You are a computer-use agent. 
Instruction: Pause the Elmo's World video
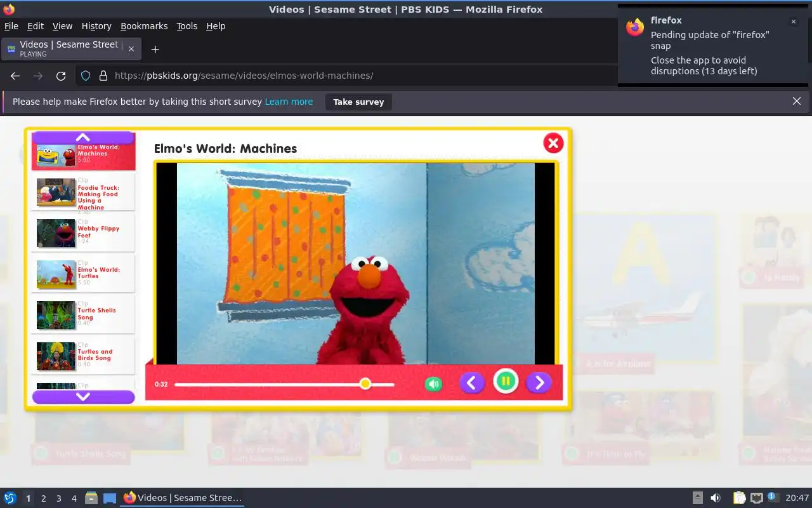tap(506, 382)
